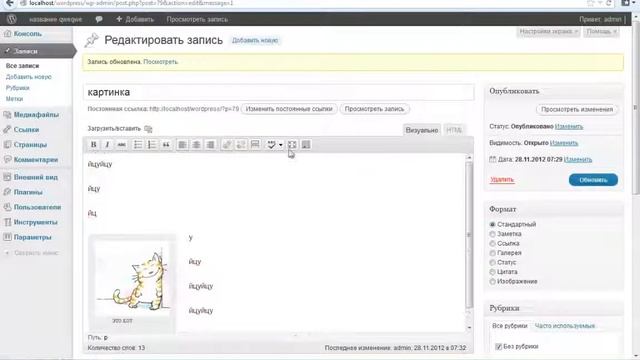Open the WordPress logo menu
This screenshot has height=360, width=640.
click(12, 19)
